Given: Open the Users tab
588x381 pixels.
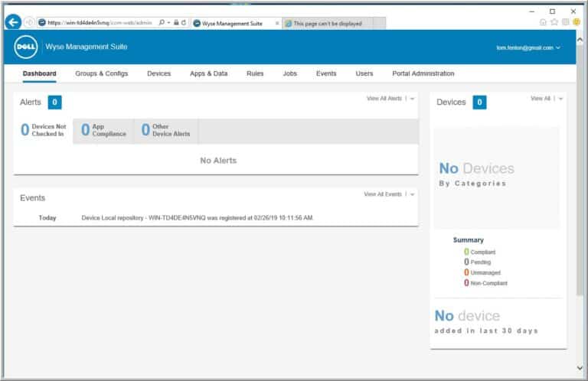Looking at the screenshot, I should point(364,73).
